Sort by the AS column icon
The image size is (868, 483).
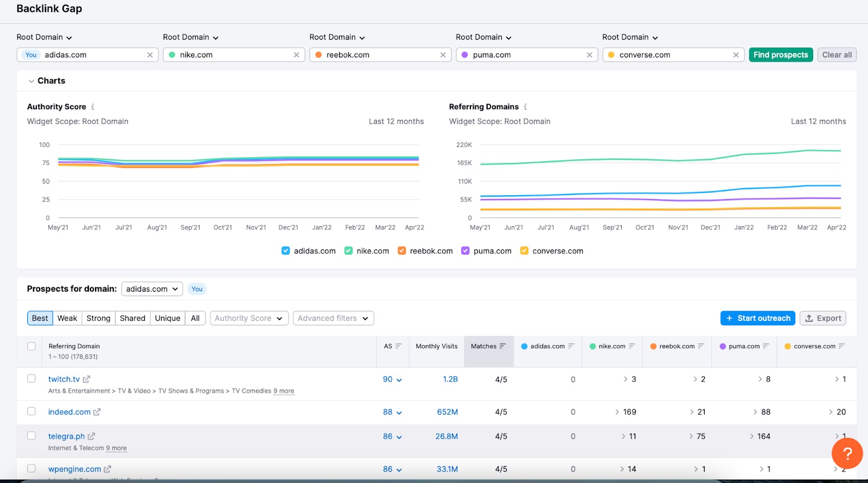399,346
